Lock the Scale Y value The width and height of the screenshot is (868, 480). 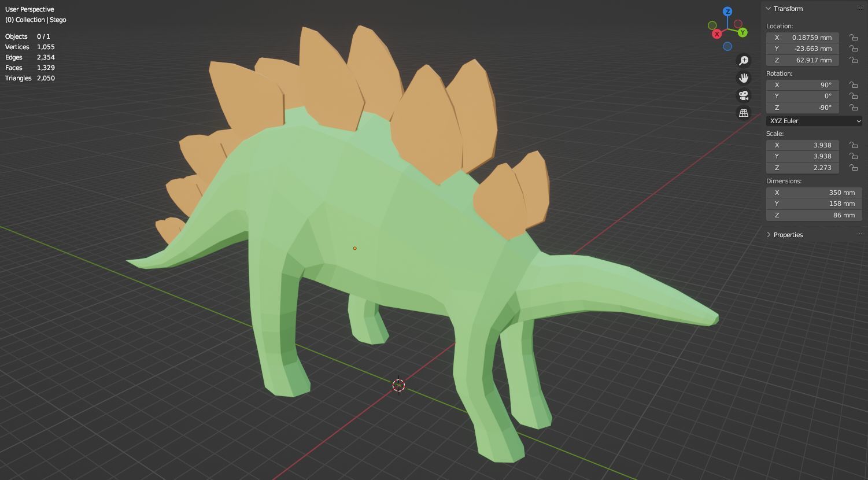[x=854, y=156]
